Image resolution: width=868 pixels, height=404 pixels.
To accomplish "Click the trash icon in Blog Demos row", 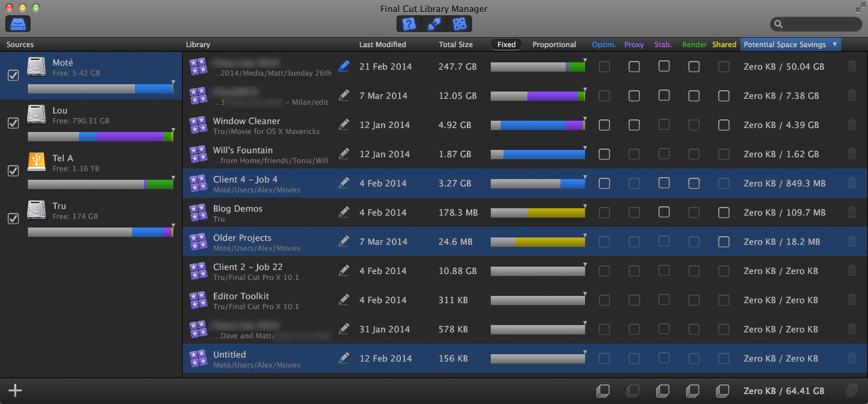I will click(x=852, y=212).
